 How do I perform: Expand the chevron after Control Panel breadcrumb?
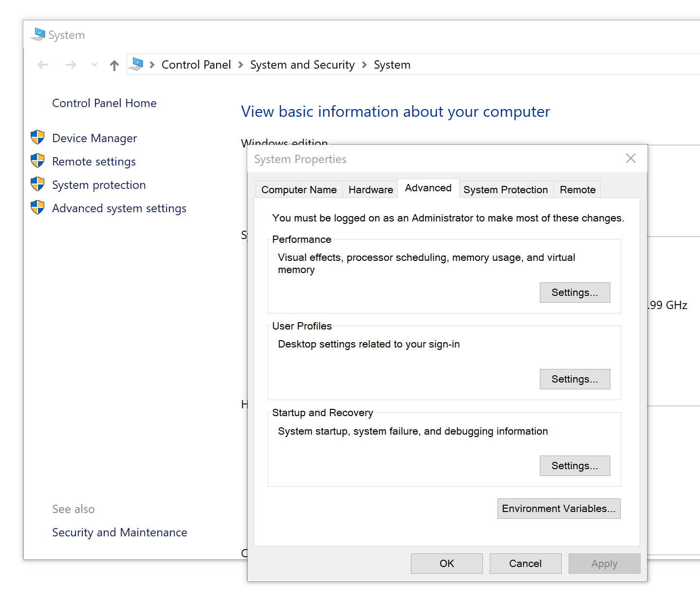click(x=240, y=64)
